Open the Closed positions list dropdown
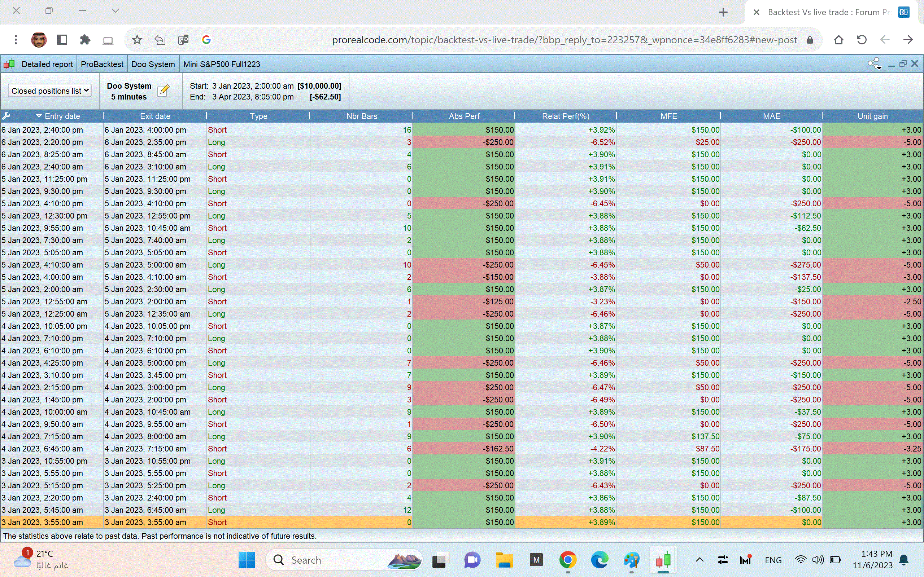The height and width of the screenshot is (577, 924). pos(50,91)
